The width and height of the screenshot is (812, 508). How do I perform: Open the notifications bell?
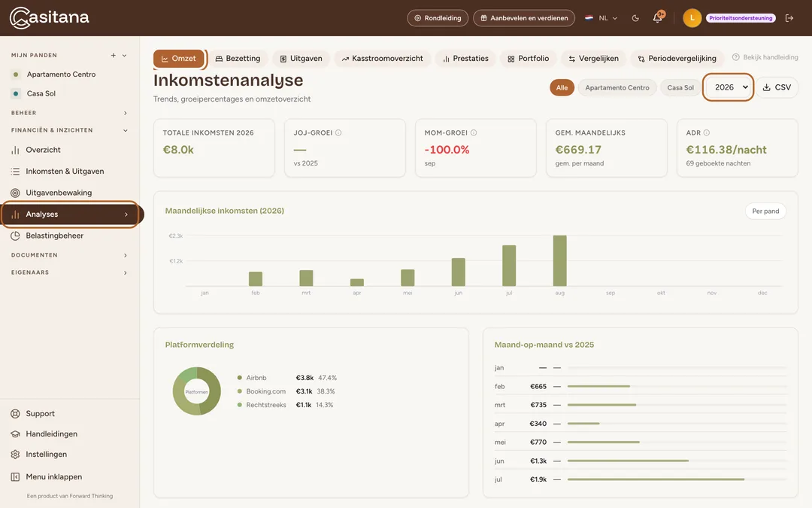657,18
